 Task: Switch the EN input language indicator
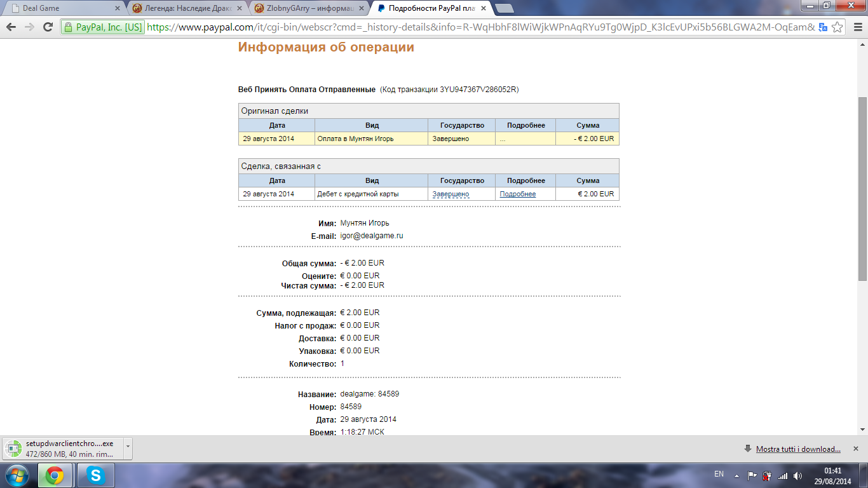tap(719, 474)
